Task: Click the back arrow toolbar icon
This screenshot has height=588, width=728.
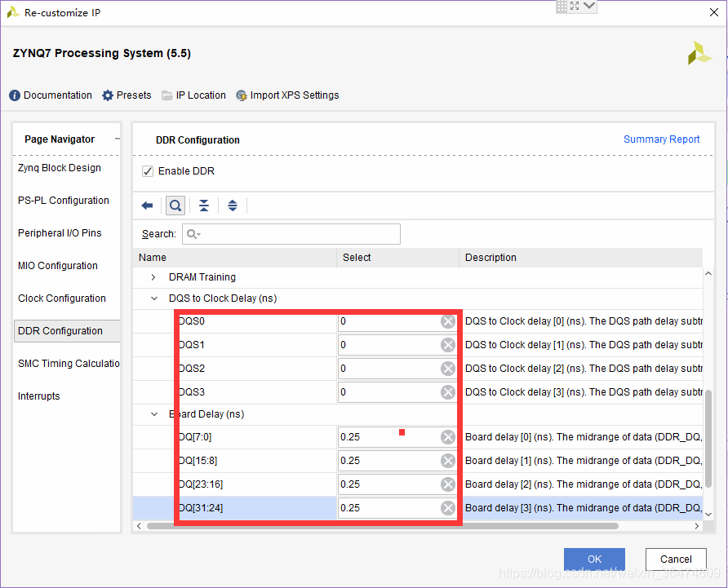Action: coord(147,206)
